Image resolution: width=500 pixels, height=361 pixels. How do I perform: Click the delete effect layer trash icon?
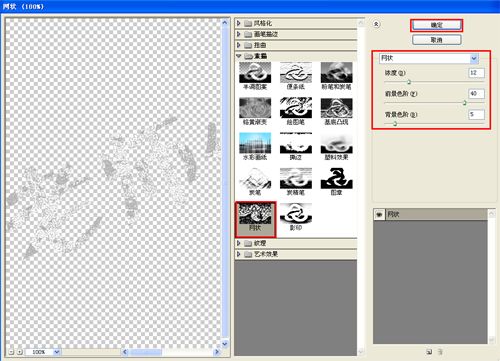[x=440, y=352]
